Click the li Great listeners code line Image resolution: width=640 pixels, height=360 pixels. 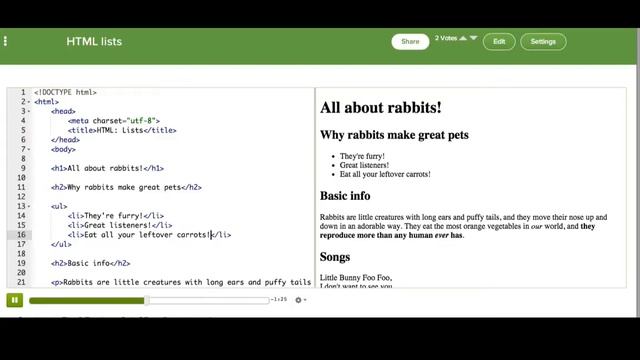pyautogui.click(x=120, y=225)
